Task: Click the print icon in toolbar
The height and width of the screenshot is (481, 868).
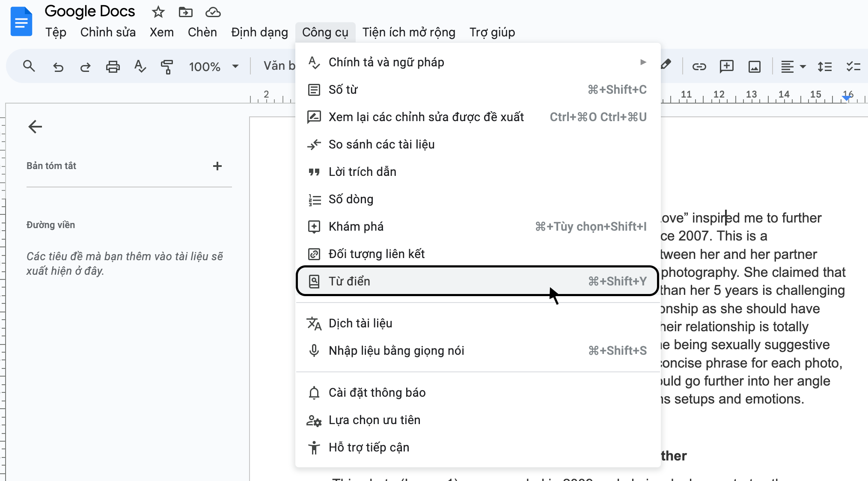Action: tap(113, 67)
